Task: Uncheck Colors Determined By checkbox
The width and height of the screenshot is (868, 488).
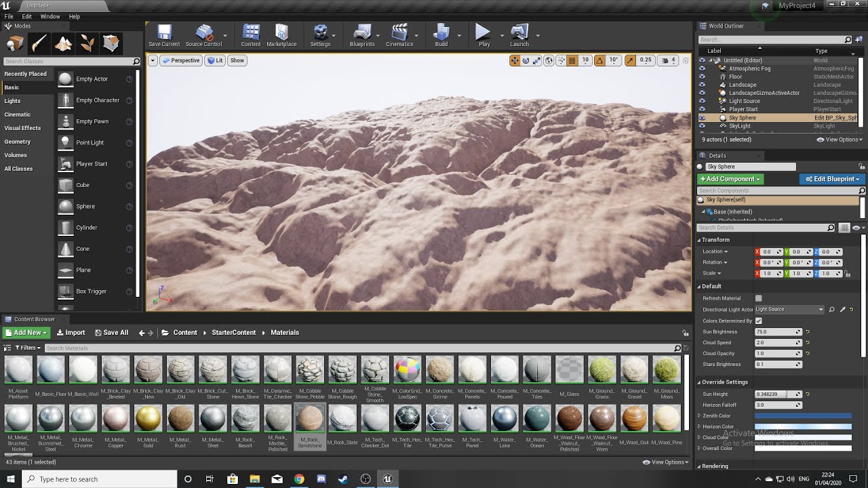Action: tap(758, 321)
